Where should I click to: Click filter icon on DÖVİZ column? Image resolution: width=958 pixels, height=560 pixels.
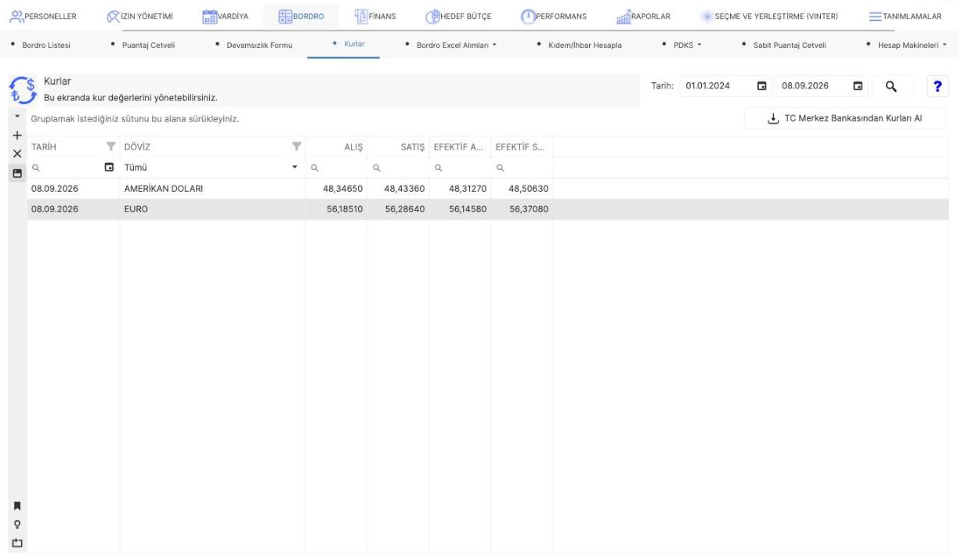point(296,146)
